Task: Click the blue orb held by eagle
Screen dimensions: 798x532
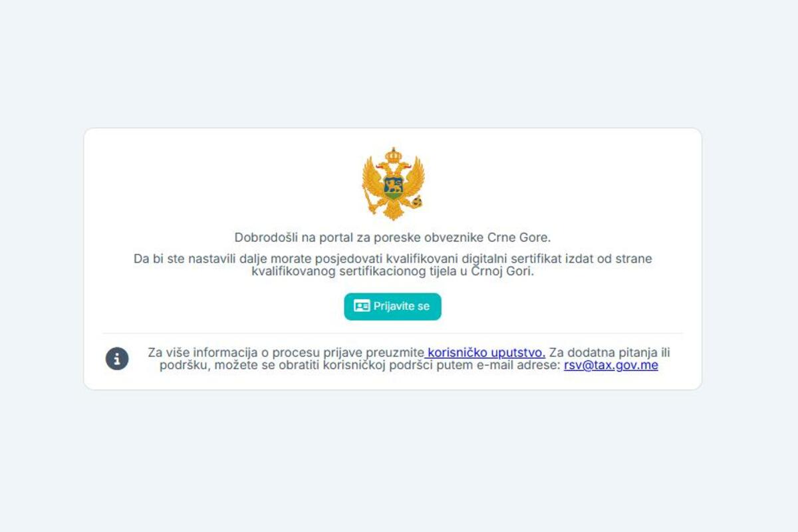Action: coord(417,201)
